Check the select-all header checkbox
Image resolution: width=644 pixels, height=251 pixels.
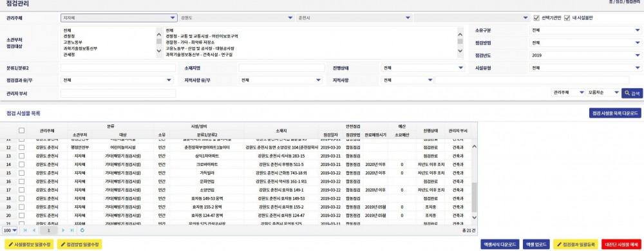coord(22,131)
